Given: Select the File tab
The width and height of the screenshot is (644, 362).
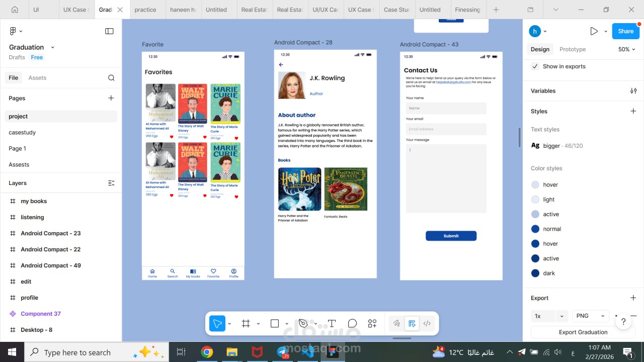Looking at the screenshot, I should pyautogui.click(x=14, y=78).
